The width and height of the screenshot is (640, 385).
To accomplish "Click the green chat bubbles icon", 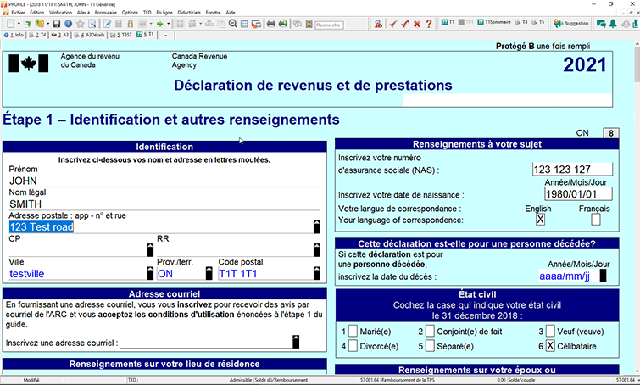I will (601, 24).
